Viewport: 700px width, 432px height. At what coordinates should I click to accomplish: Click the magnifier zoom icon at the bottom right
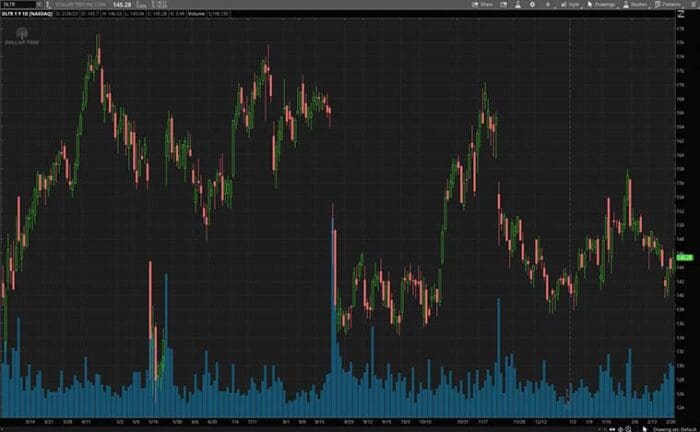pyautogui.click(x=628, y=429)
